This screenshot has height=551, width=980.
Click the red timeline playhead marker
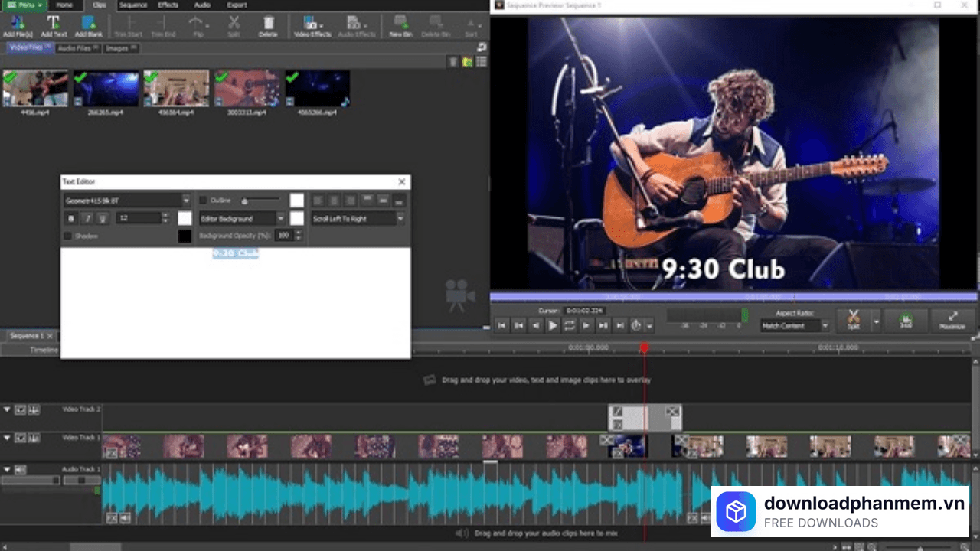645,347
